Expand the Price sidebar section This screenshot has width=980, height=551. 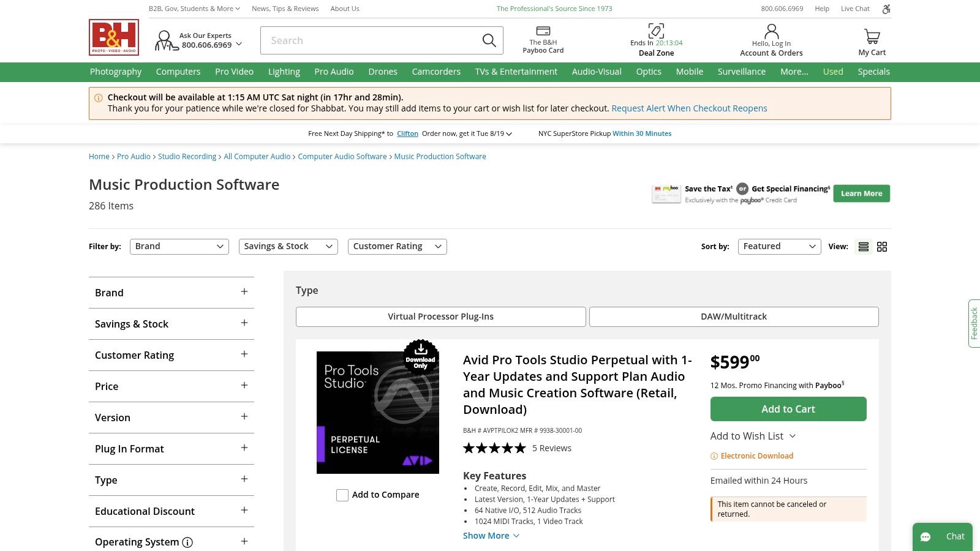[x=171, y=386]
